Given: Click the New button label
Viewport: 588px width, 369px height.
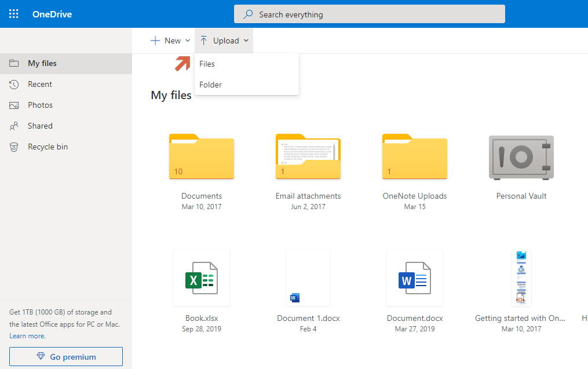Looking at the screenshot, I should tap(173, 41).
